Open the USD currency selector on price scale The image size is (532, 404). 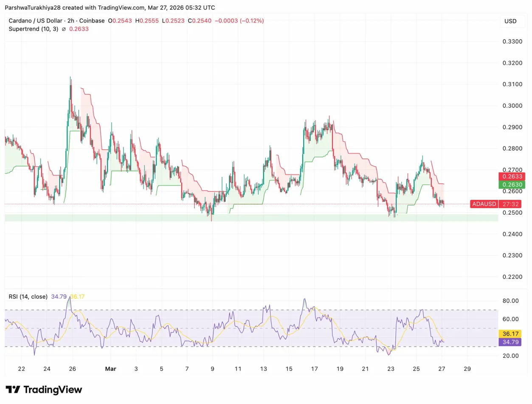511,22
